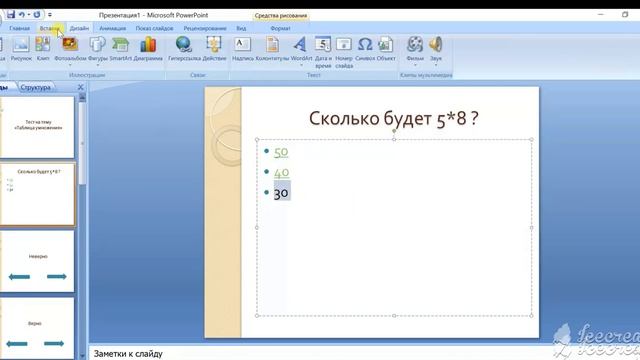Switch to the Структура pane tab
Image resolution: width=640 pixels, height=360 pixels.
(36, 87)
